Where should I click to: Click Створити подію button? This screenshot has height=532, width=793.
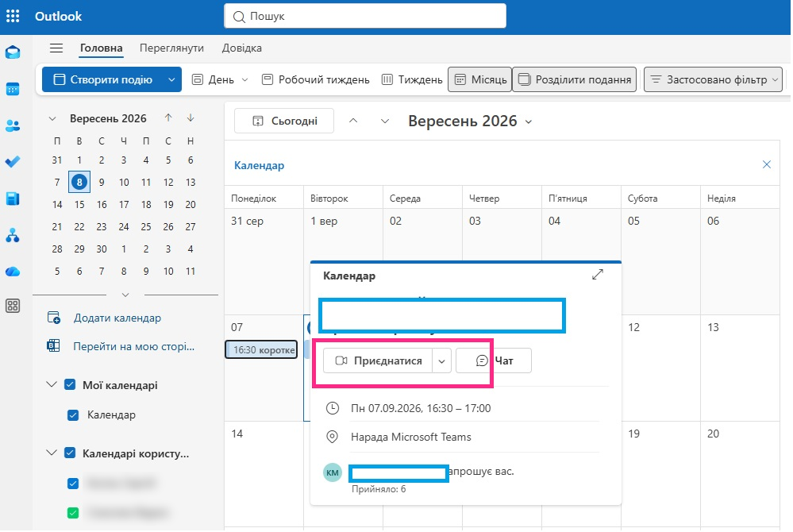tap(102, 79)
